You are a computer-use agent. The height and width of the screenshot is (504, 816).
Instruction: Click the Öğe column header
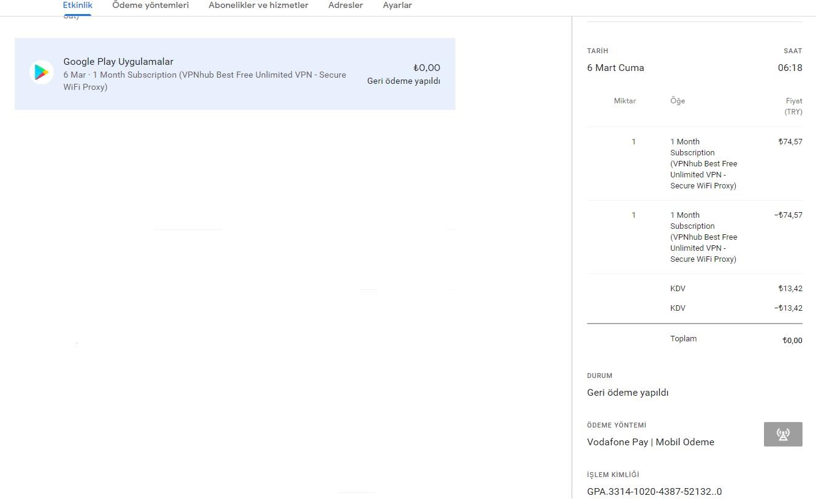pyautogui.click(x=678, y=101)
